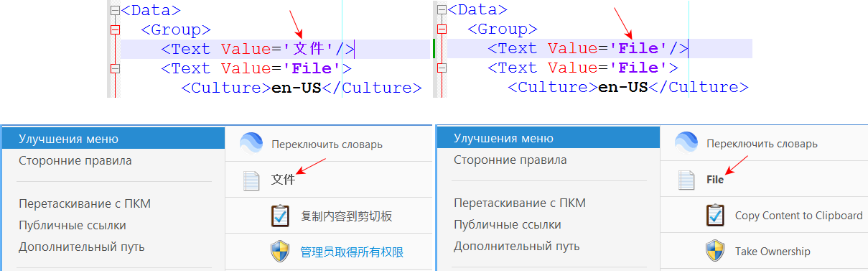The width and height of the screenshot is (868, 271).
Task: Select Сторонние правила in the sidebar next to the English menu
Action: tap(510, 160)
